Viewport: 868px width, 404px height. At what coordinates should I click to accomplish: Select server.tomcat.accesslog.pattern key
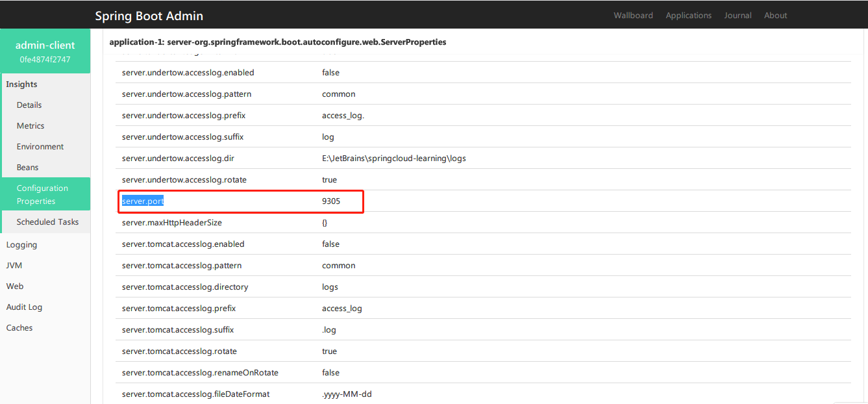[182, 266]
